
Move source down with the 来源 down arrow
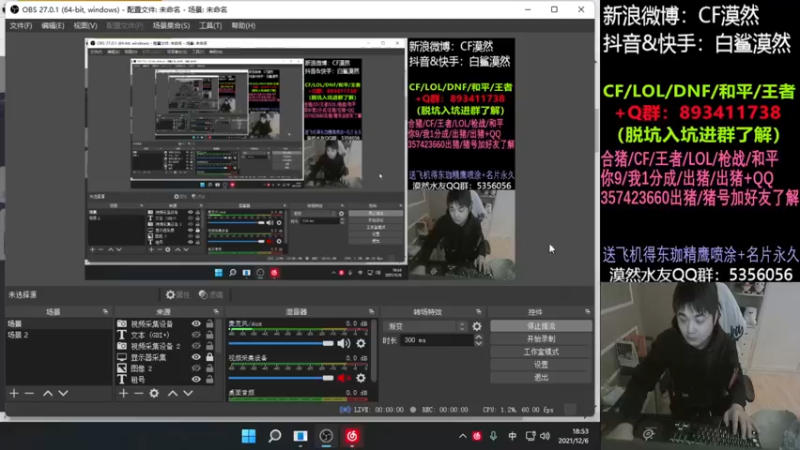188,393
